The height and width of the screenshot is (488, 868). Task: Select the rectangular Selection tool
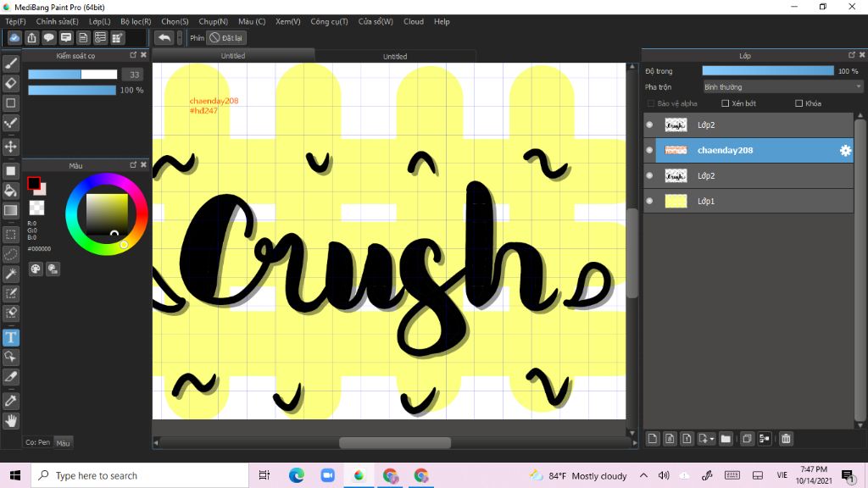pos(10,235)
